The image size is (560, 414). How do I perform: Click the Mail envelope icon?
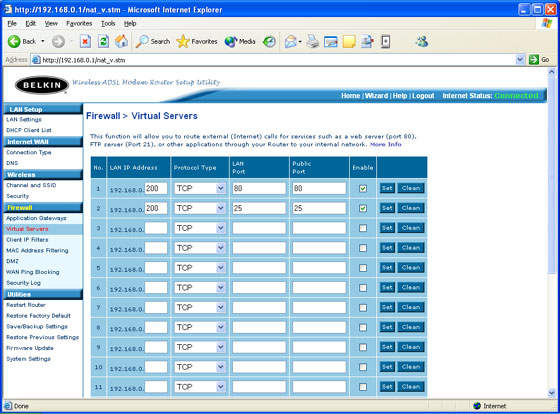[x=291, y=42]
